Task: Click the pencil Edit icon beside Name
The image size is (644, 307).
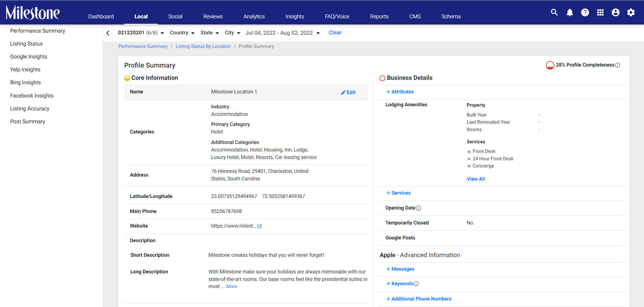Action: click(348, 92)
